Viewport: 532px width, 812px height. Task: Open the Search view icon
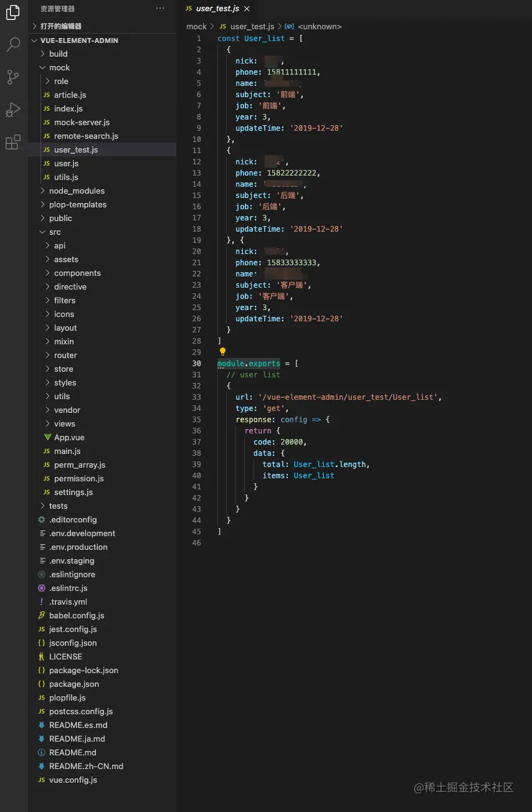tap(13, 44)
